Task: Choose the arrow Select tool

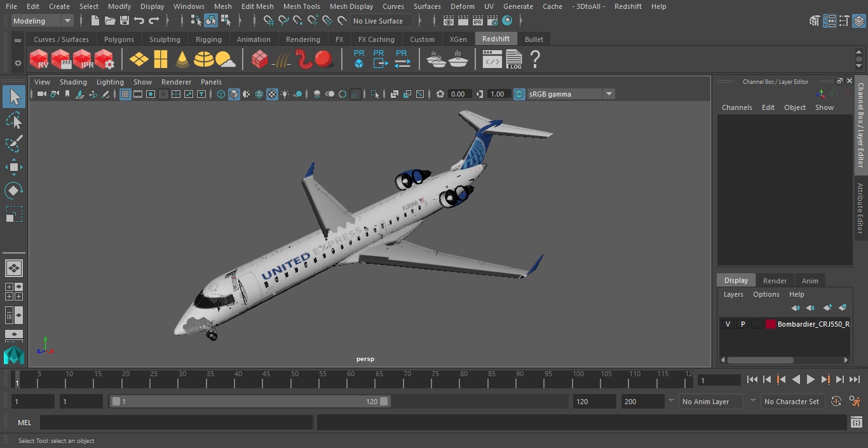Action: [13, 97]
